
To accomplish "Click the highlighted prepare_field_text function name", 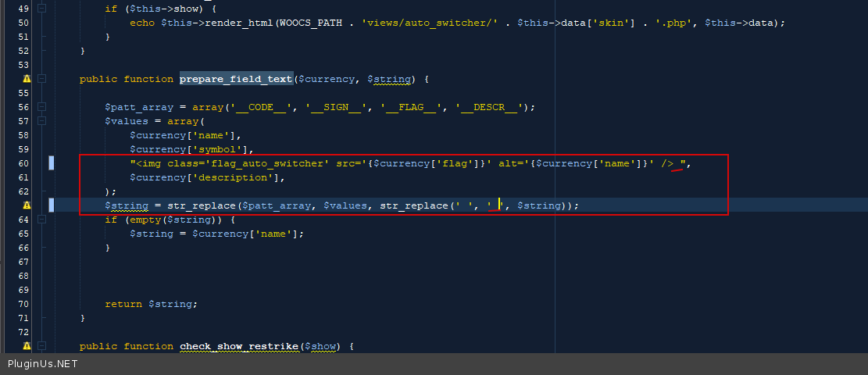I will (x=236, y=79).
